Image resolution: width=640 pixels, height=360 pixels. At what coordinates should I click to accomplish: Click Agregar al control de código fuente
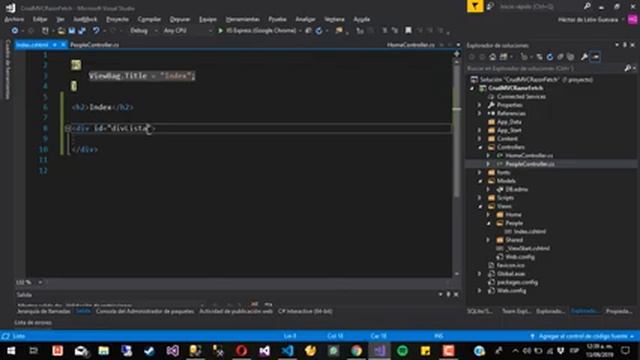(582, 336)
